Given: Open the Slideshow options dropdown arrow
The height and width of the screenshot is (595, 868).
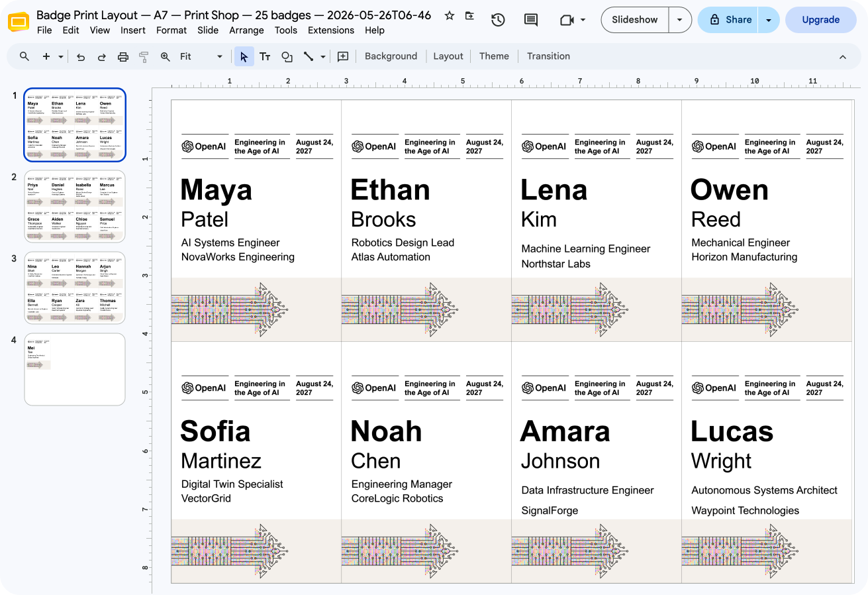Looking at the screenshot, I should coord(680,20).
